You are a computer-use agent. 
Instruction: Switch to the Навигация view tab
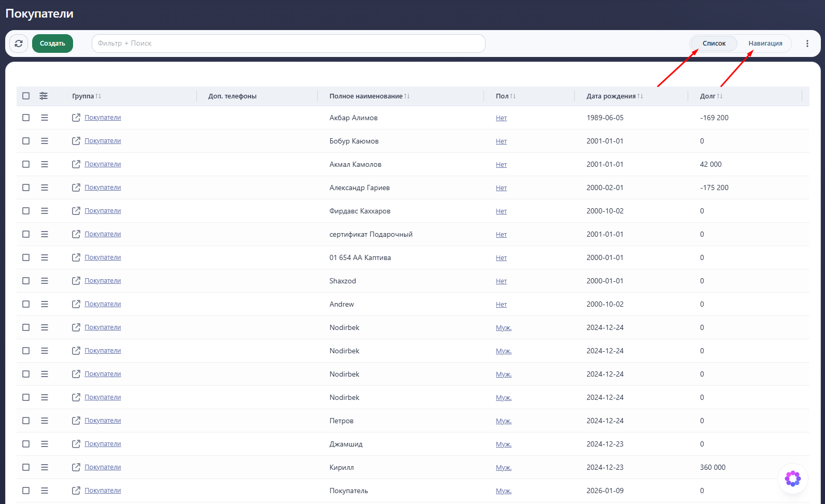(x=765, y=44)
